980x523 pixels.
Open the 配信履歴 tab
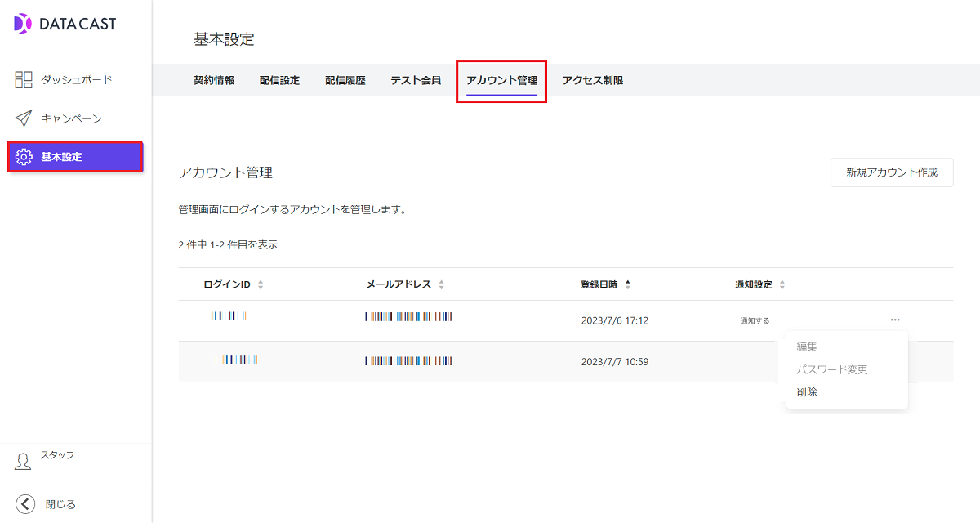[x=345, y=80]
